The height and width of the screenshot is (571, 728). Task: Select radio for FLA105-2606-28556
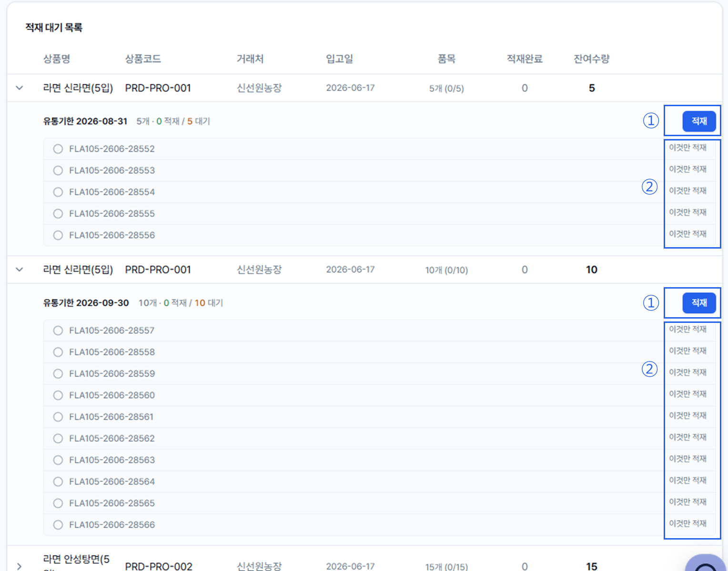pos(58,235)
